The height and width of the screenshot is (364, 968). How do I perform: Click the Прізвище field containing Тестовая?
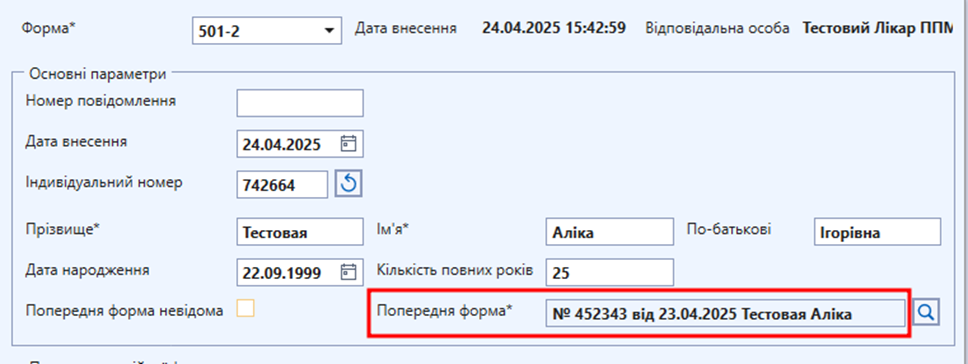pos(300,232)
